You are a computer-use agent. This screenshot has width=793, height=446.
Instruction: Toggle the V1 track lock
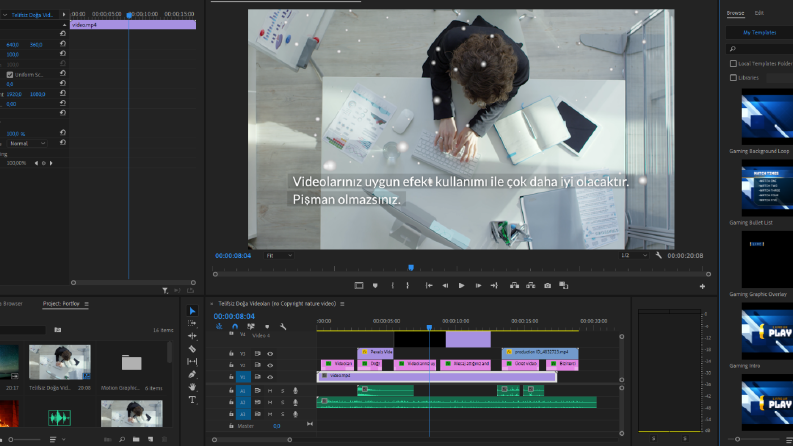231,377
